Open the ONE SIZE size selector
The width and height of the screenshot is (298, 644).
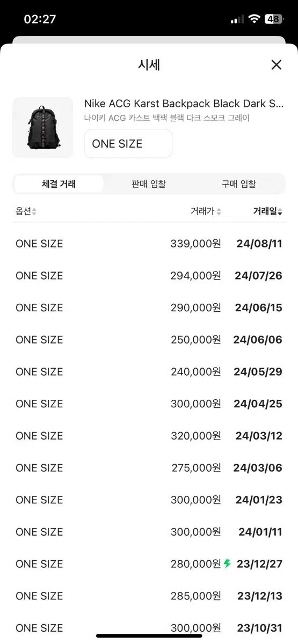click(x=128, y=144)
